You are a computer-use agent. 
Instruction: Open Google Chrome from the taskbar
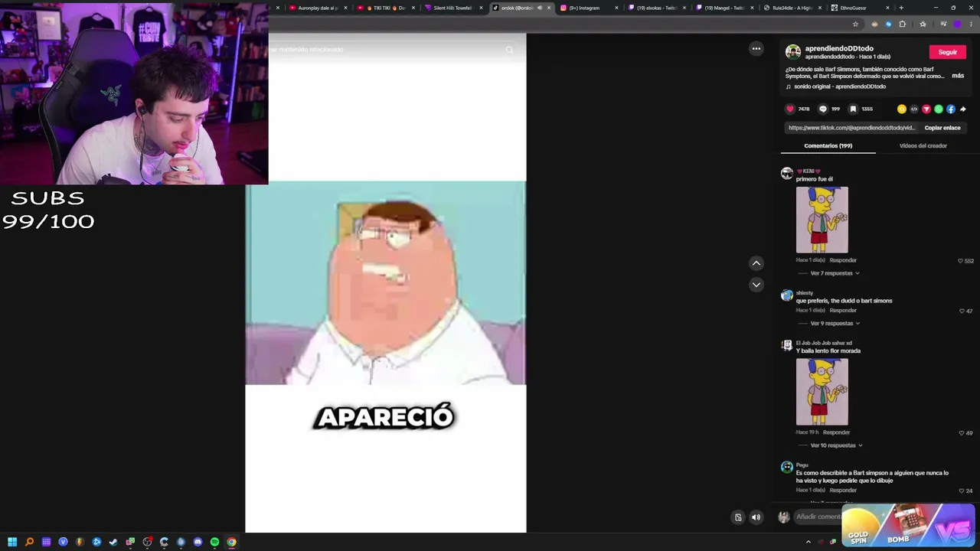pos(231,542)
